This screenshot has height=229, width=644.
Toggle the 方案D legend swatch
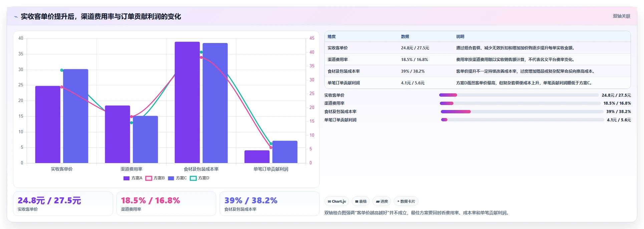(193, 178)
